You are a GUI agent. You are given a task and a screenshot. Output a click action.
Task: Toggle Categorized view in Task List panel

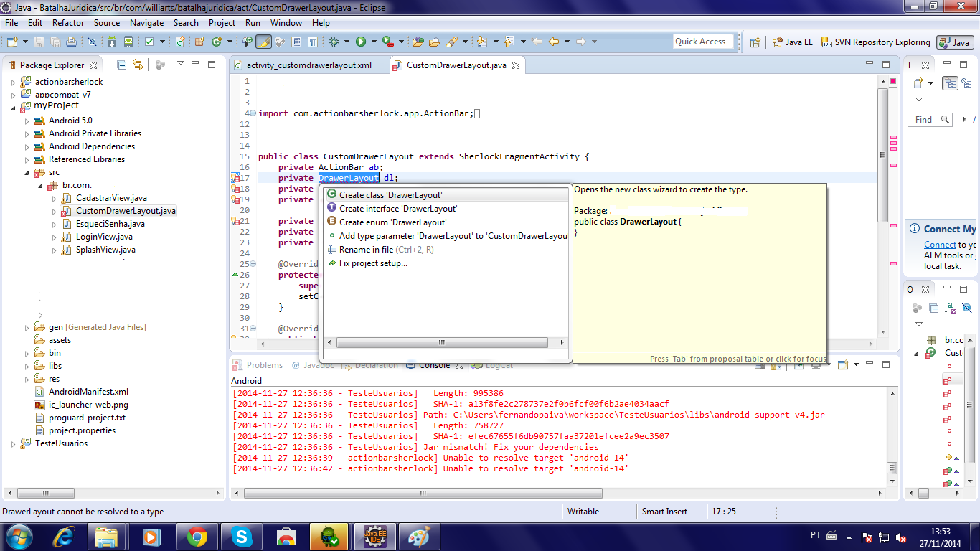click(x=950, y=83)
